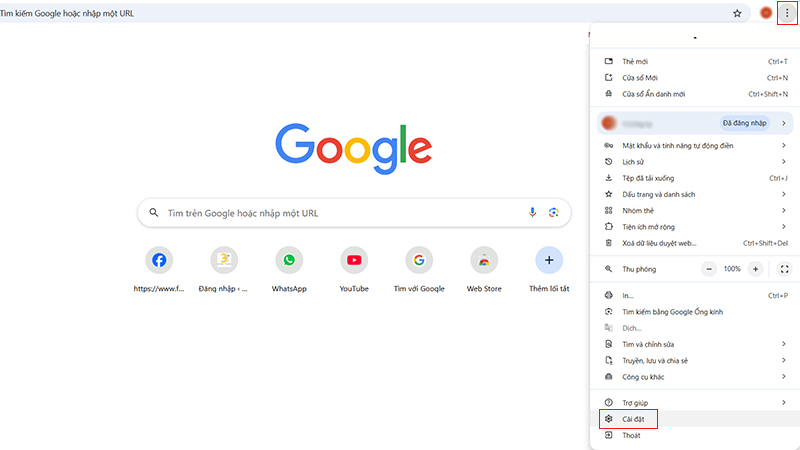Viewport: 800px width, 450px height.
Task: Zoom in with the plus button
Action: click(755, 269)
